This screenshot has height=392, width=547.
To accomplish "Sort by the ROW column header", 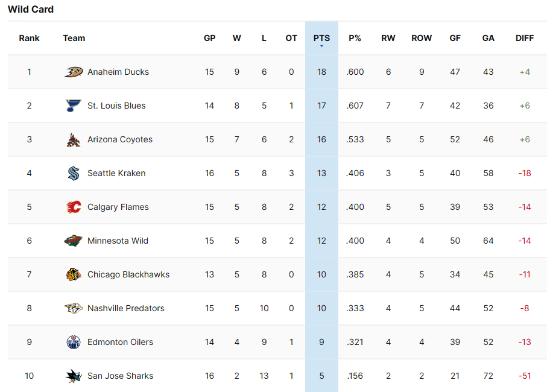I will coord(422,38).
